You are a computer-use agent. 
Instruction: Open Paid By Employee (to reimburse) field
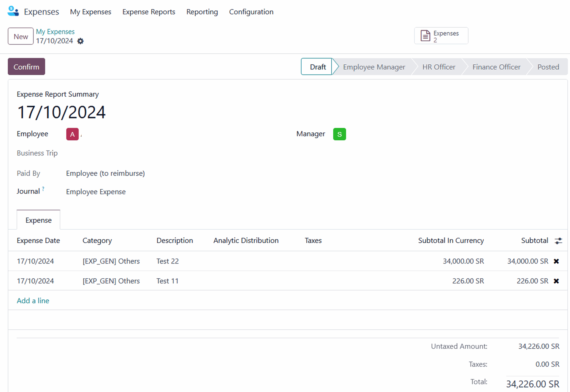click(105, 173)
